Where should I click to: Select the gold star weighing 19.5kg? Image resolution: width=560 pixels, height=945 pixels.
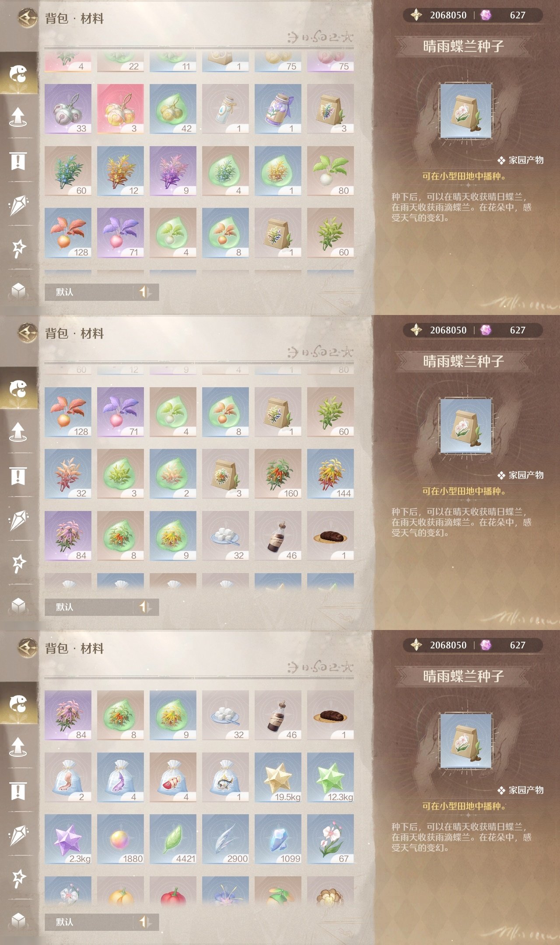tap(278, 777)
